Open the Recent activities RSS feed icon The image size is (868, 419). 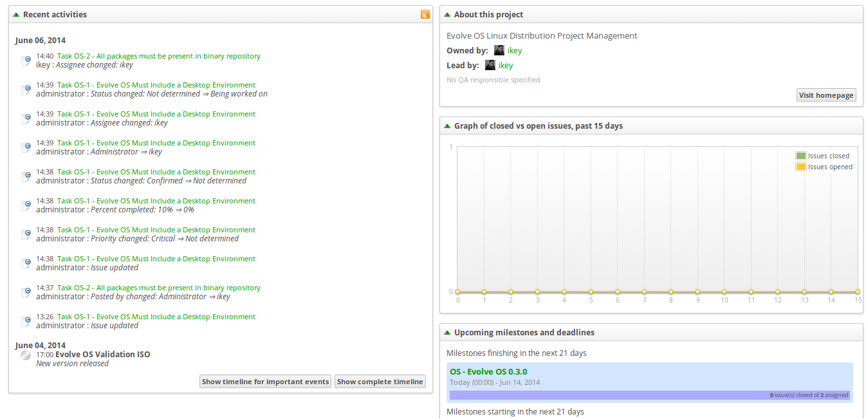[x=425, y=14]
